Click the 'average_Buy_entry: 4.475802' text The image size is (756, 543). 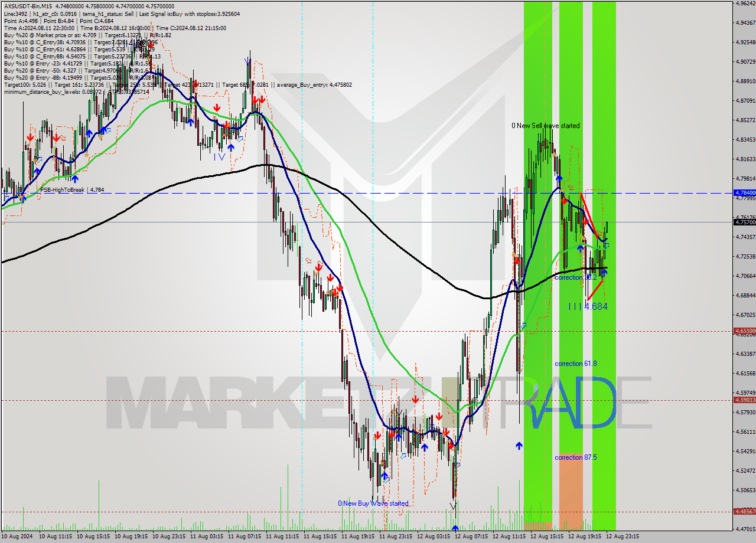click(313, 84)
